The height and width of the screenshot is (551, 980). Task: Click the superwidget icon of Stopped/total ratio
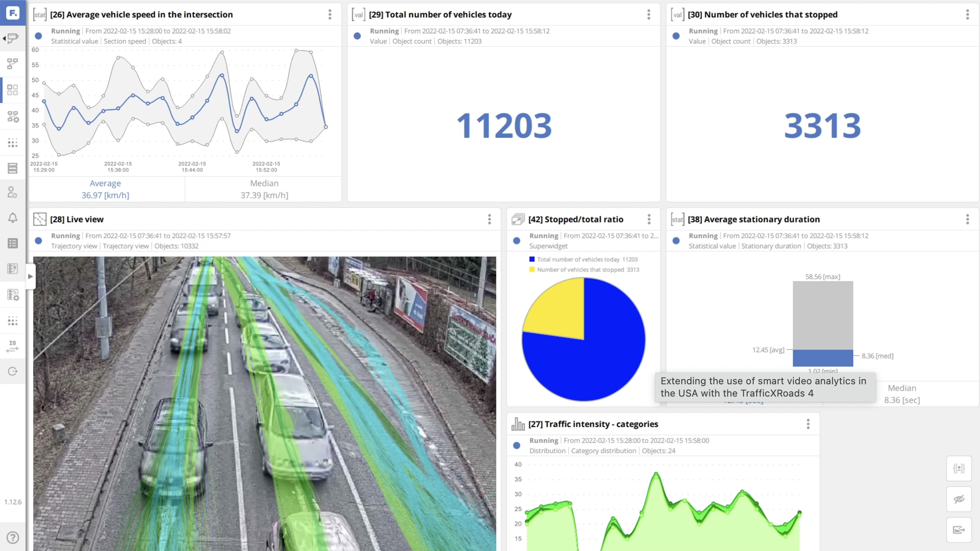pos(518,219)
